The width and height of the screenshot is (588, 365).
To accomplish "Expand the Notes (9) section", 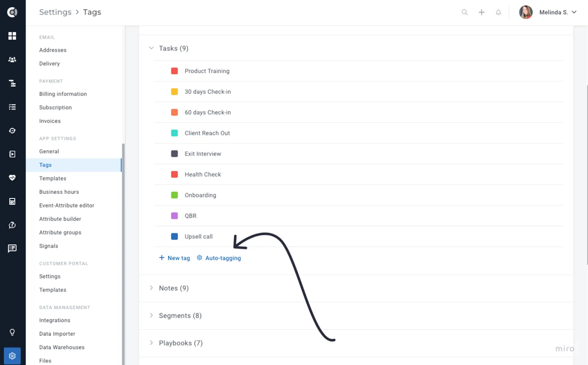I will (x=151, y=288).
